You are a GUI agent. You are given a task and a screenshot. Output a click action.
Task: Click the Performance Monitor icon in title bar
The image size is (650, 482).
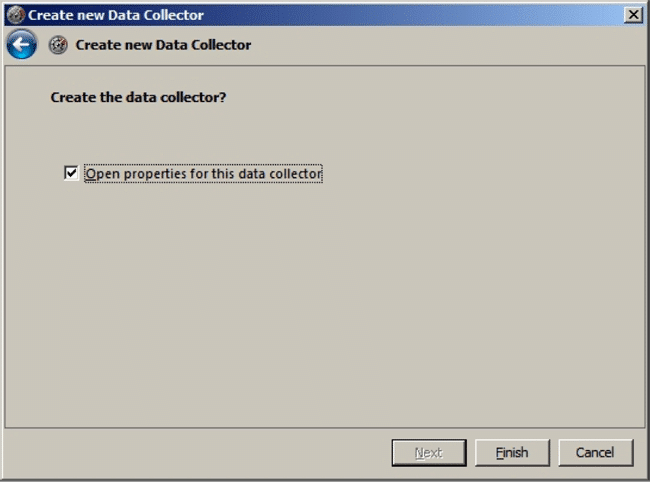point(16,15)
